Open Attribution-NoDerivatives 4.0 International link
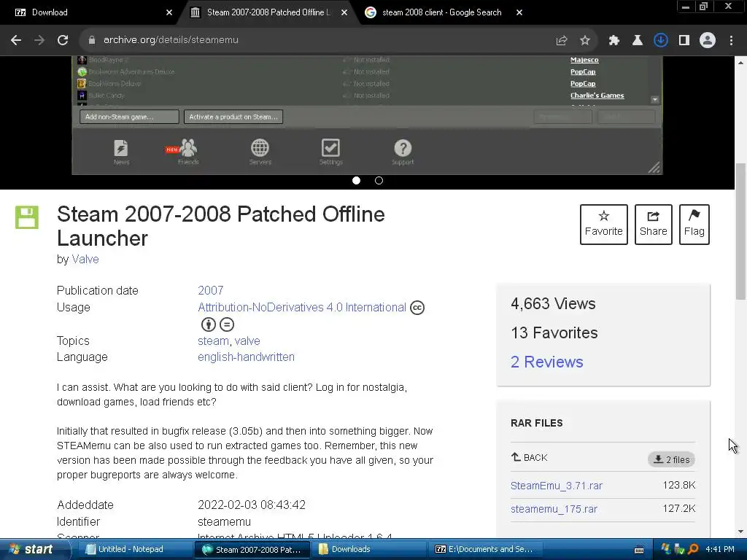 point(302,307)
